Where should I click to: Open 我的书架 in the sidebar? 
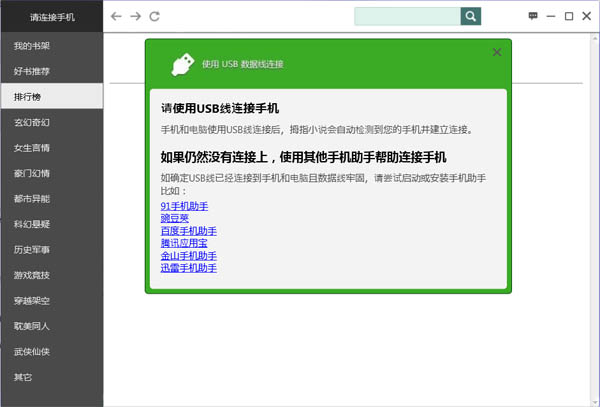point(32,46)
